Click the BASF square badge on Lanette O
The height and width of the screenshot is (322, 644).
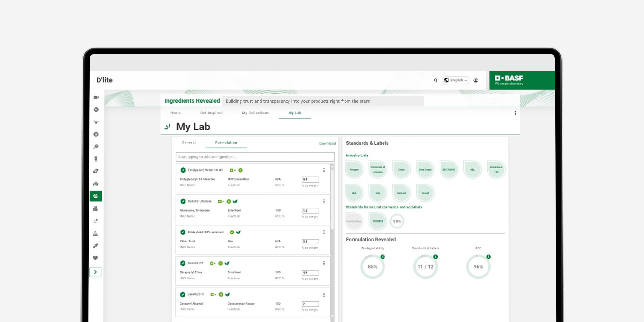coord(213,294)
